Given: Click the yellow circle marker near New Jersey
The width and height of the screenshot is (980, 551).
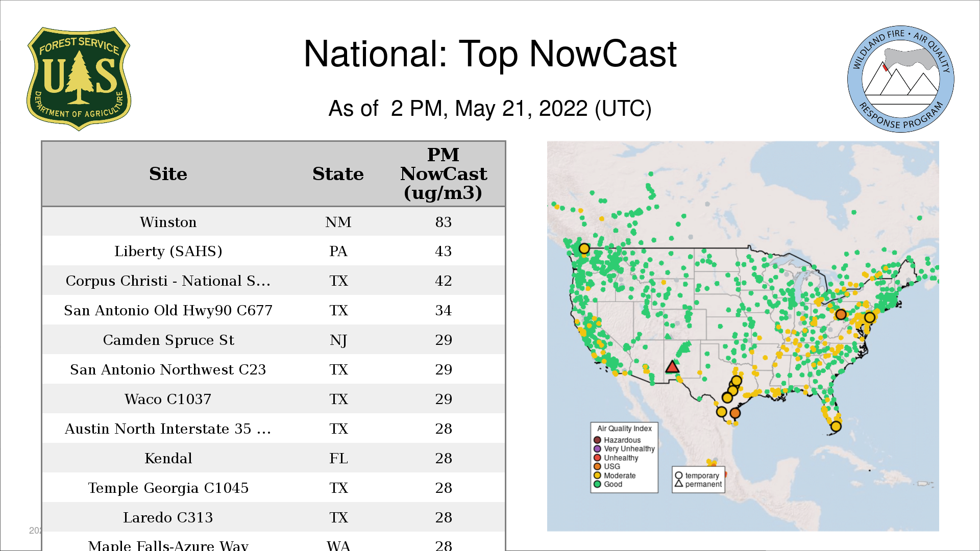Looking at the screenshot, I should click(870, 317).
